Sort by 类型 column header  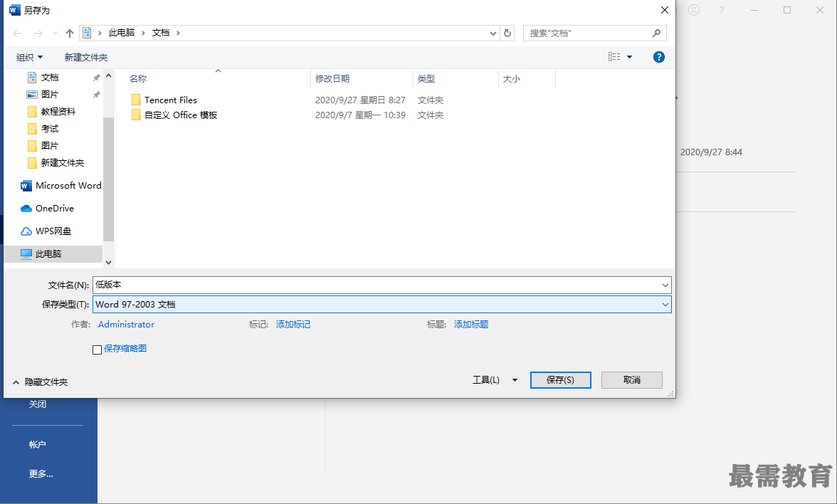[426, 79]
